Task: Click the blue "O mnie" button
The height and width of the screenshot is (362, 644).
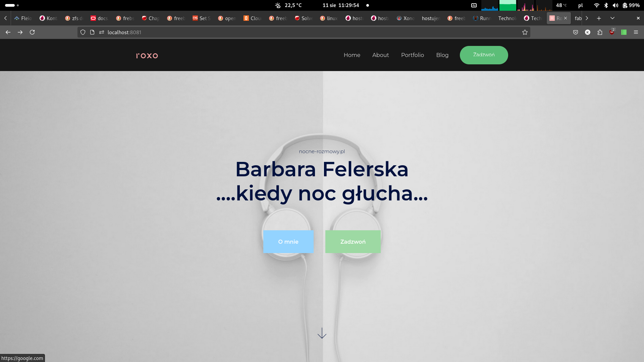Action: click(288, 242)
